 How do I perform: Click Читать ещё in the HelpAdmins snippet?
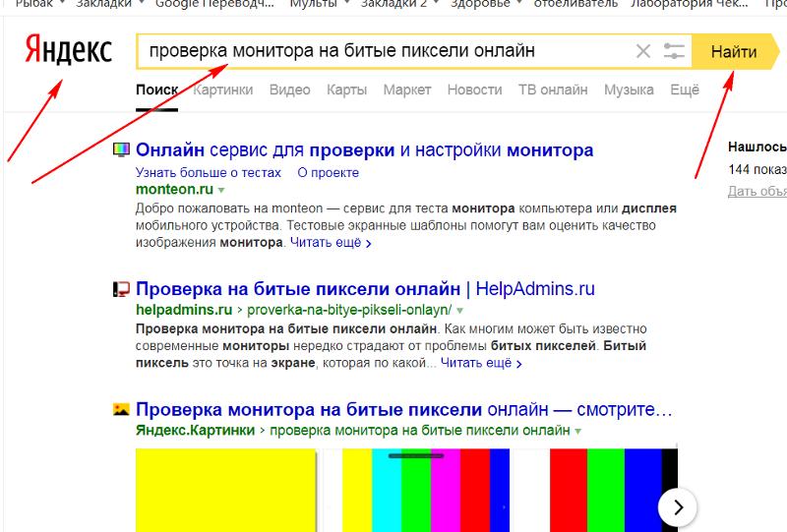(481, 363)
